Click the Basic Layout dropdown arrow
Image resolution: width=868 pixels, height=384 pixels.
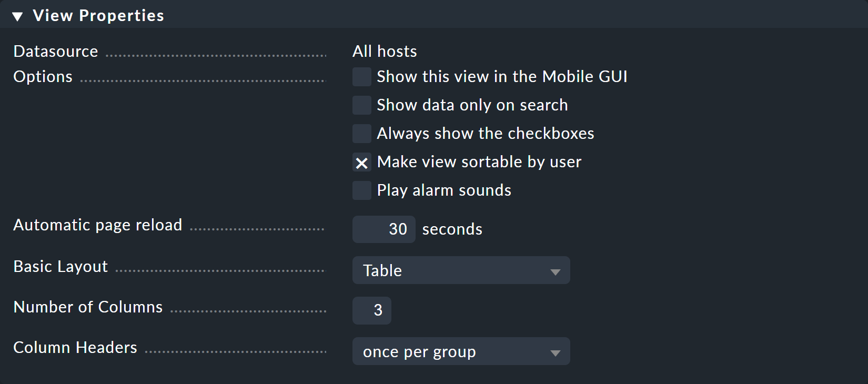point(555,270)
